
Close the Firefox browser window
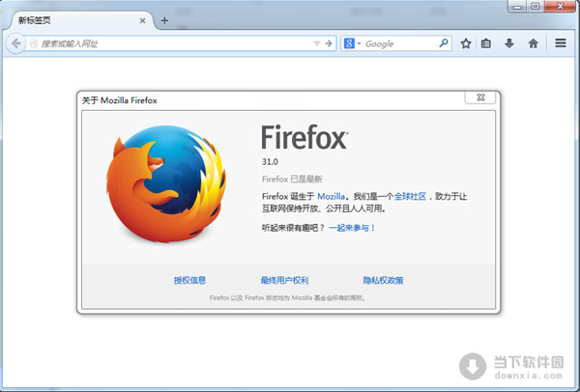560,7
